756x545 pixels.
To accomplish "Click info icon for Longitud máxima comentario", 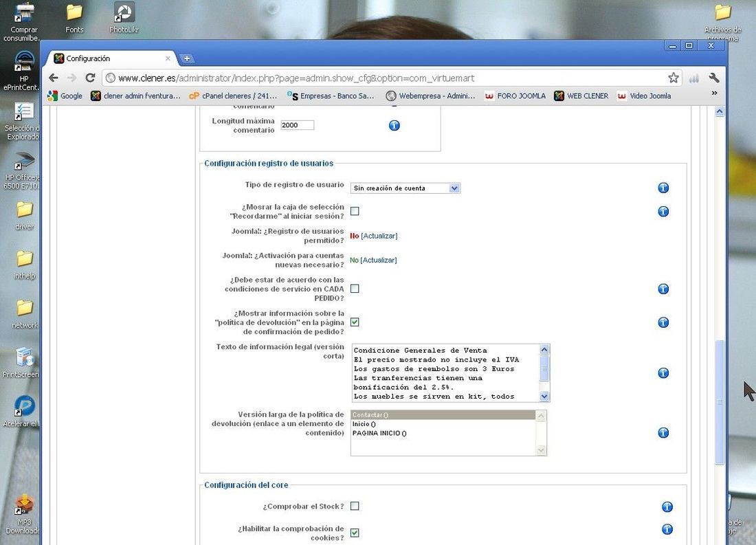I will [394, 125].
